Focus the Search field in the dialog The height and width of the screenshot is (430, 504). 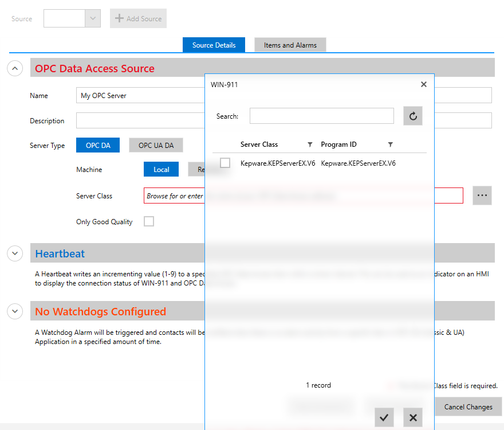[321, 116]
